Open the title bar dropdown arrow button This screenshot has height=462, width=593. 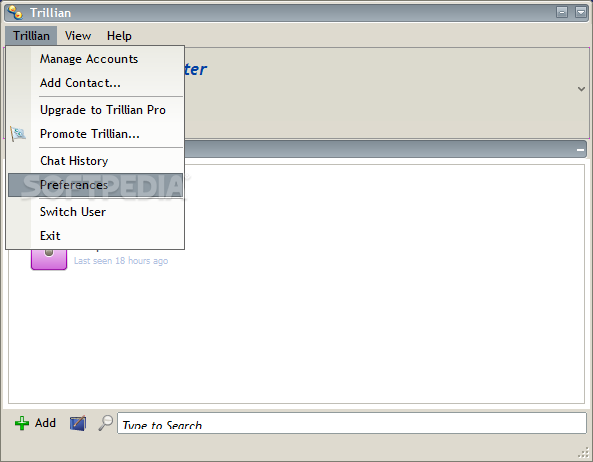pos(581,12)
